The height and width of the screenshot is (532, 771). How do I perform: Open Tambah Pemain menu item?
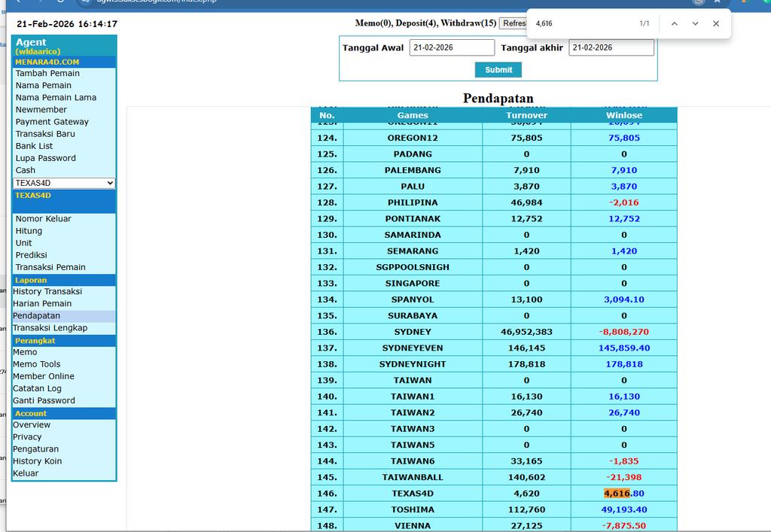pyautogui.click(x=47, y=73)
